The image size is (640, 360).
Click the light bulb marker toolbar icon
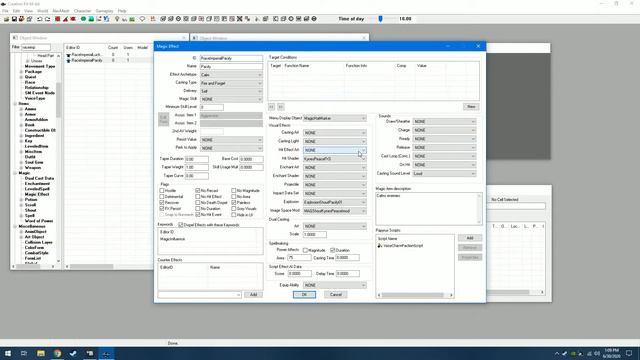(117, 19)
